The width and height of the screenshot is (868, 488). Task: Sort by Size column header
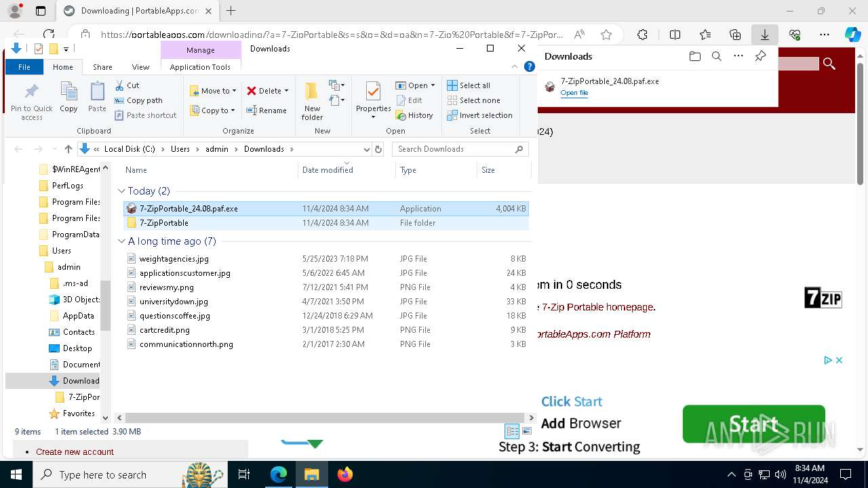point(503,170)
